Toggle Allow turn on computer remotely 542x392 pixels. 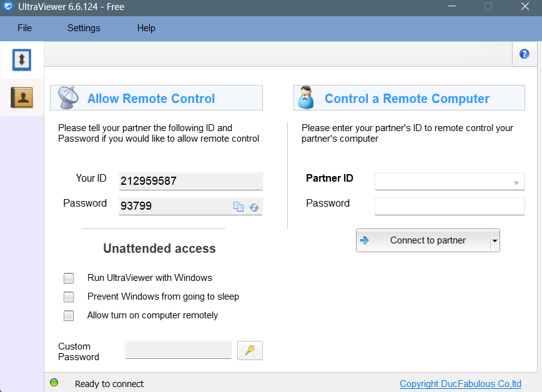click(x=69, y=316)
